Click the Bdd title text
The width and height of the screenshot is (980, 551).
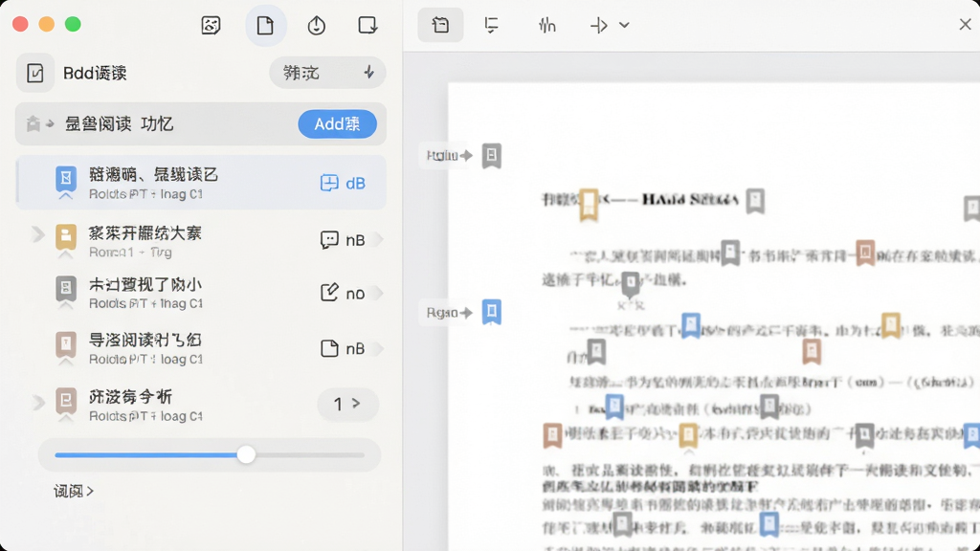[95, 73]
